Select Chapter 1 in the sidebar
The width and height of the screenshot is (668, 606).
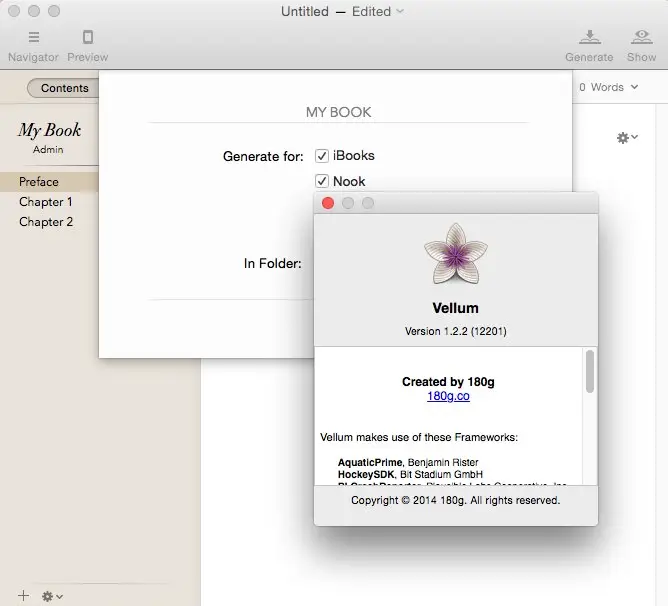pos(46,202)
